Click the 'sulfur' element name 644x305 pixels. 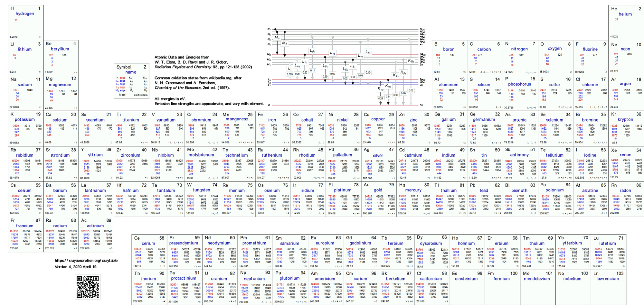click(x=555, y=85)
